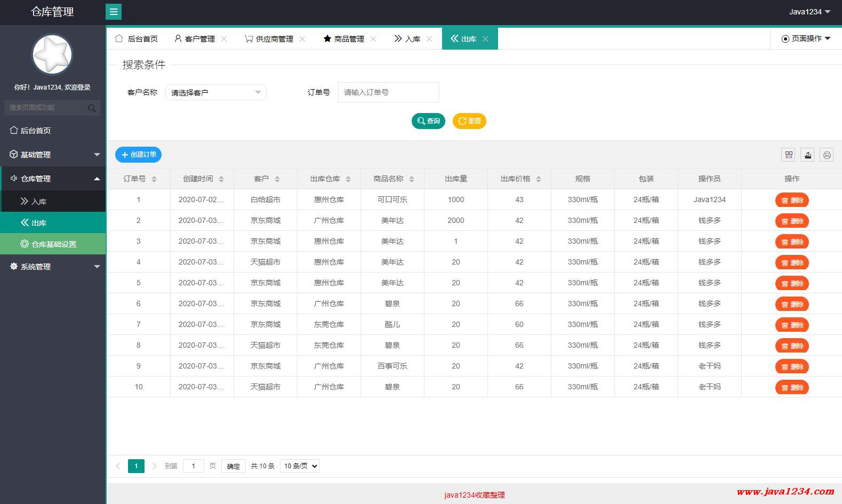Click the 规格 column header
Screen dimensions: 842x504
click(x=583, y=179)
